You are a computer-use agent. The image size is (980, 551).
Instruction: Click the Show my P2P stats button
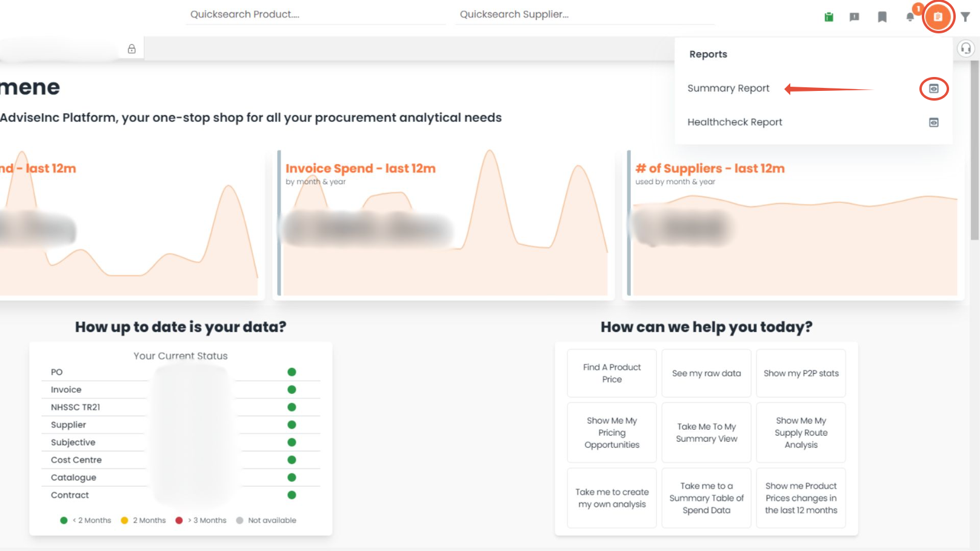801,373
